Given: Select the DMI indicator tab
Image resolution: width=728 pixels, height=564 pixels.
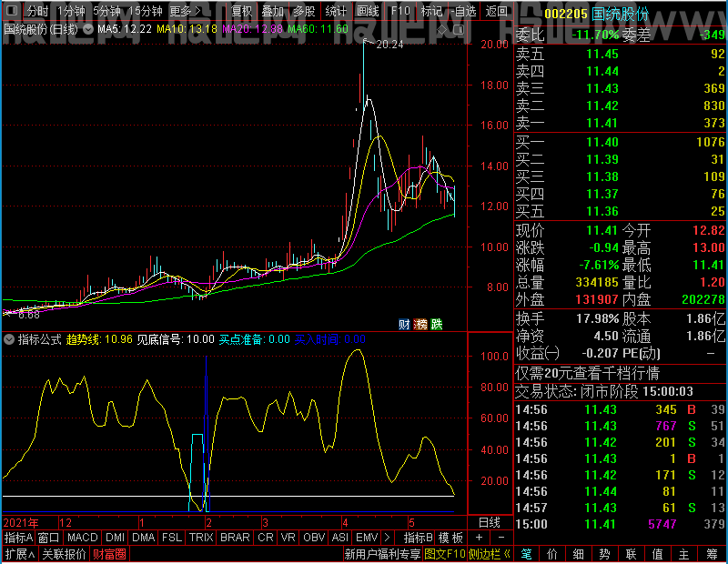Looking at the screenshot, I should [x=115, y=538].
